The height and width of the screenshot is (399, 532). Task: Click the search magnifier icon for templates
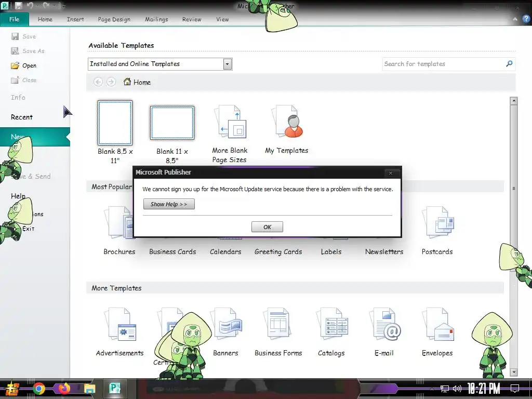tap(509, 63)
